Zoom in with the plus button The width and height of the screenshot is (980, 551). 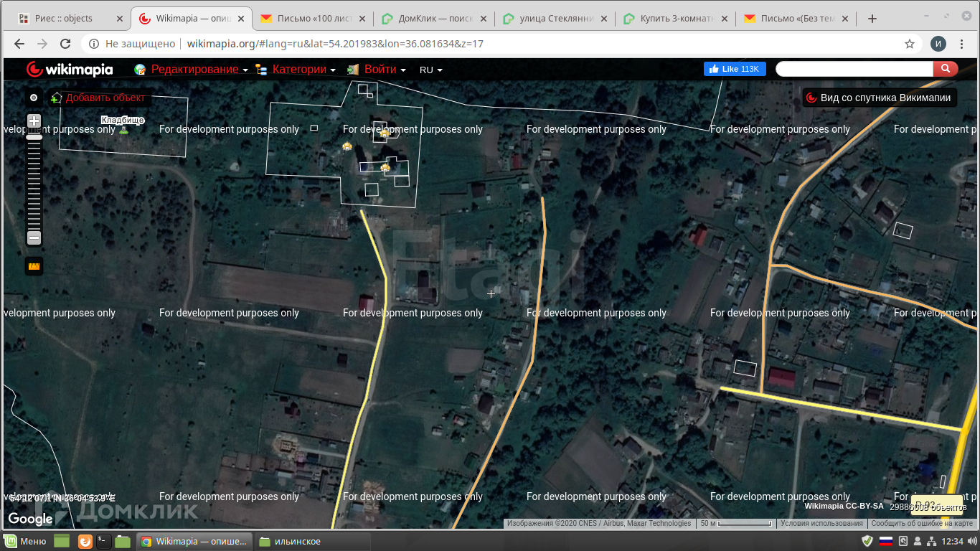(34, 121)
